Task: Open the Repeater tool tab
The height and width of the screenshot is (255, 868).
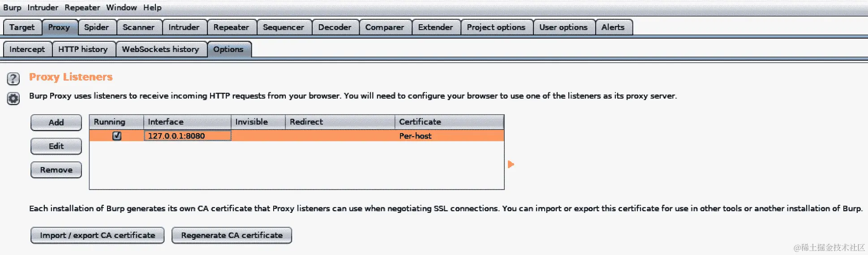Action: 231,27
